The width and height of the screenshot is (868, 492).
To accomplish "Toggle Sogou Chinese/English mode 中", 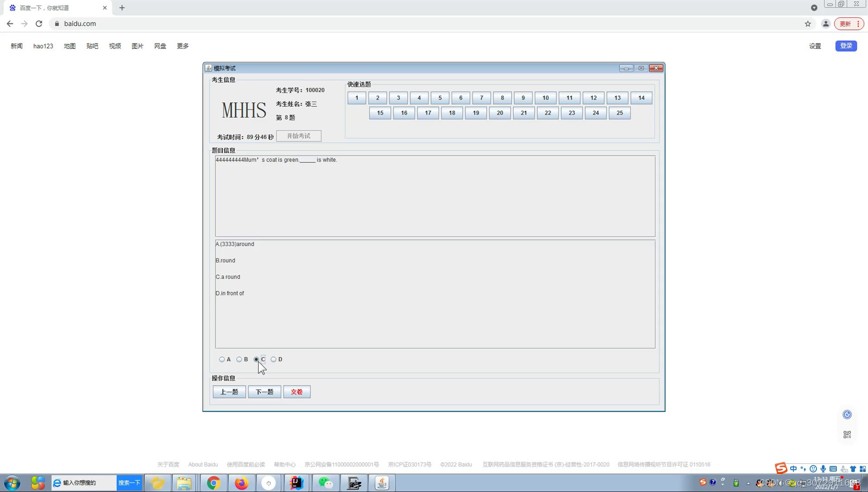I will 793,469.
